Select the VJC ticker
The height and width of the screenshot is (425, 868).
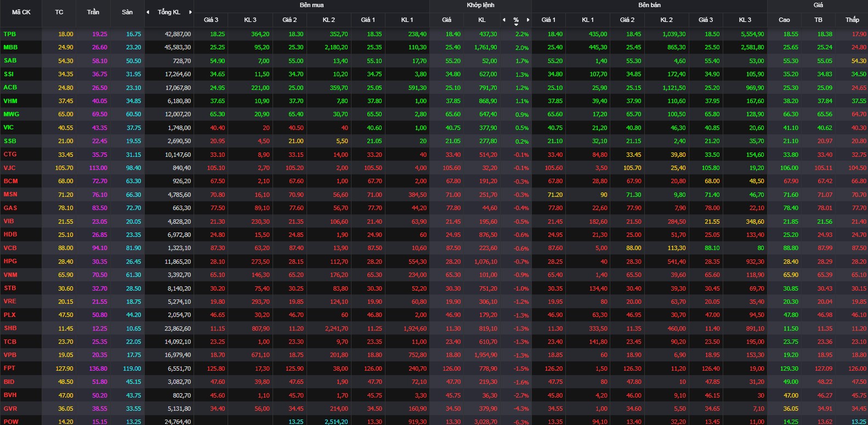click(x=9, y=168)
